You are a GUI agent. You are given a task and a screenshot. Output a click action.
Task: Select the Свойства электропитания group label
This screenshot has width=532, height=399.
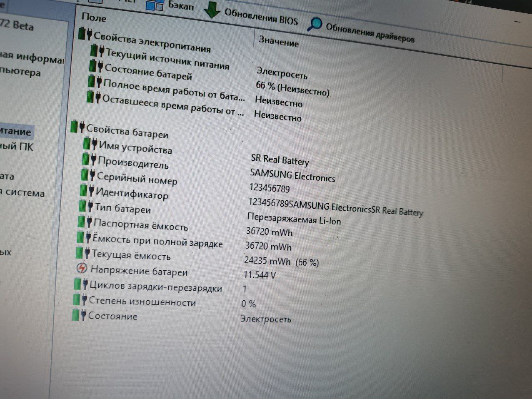point(152,42)
